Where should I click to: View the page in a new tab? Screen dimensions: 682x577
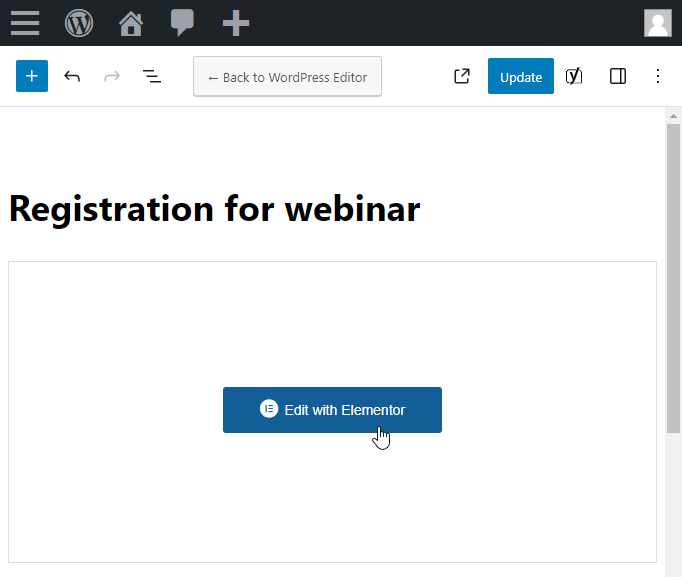[461, 76]
